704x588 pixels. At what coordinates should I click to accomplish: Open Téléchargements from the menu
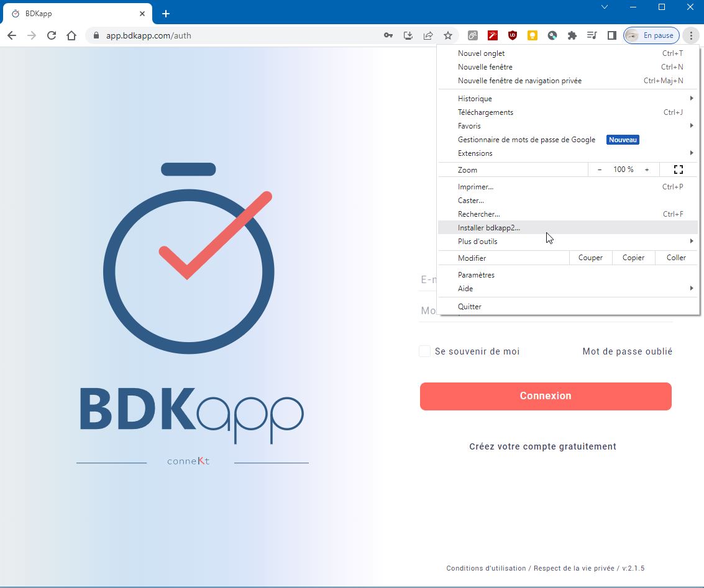coord(569,112)
